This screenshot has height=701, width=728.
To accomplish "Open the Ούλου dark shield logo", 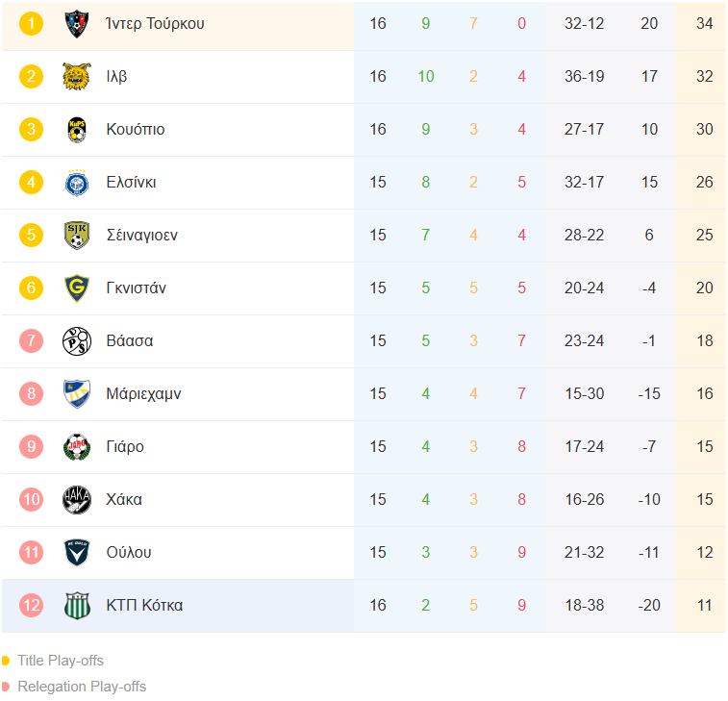I will tap(77, 553).
